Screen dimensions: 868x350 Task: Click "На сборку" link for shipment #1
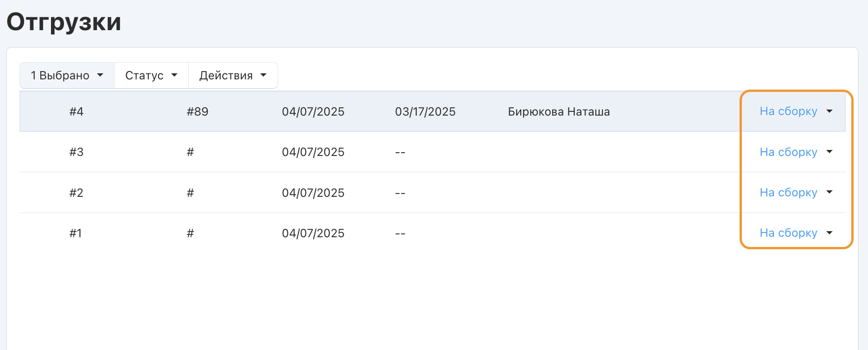coord(788,233)
